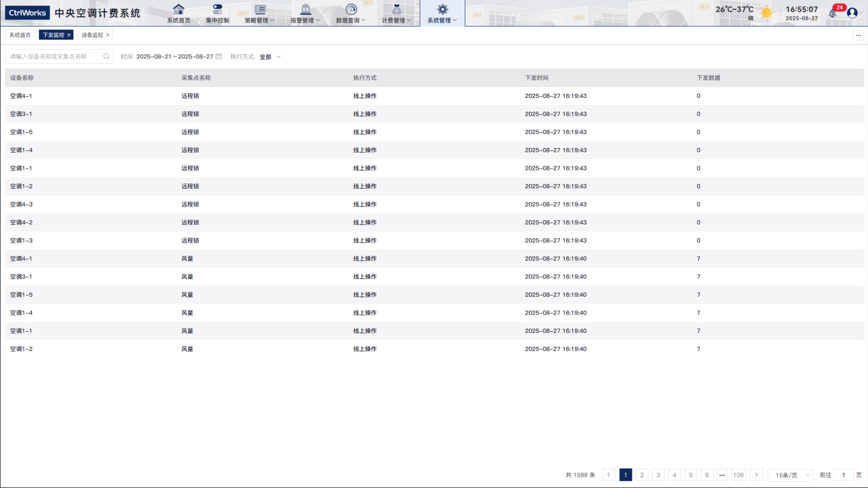Image resolution: width=868 pixels, height=488 pixels.
Task: Jump to last page 106
Action: pos(739,475)
